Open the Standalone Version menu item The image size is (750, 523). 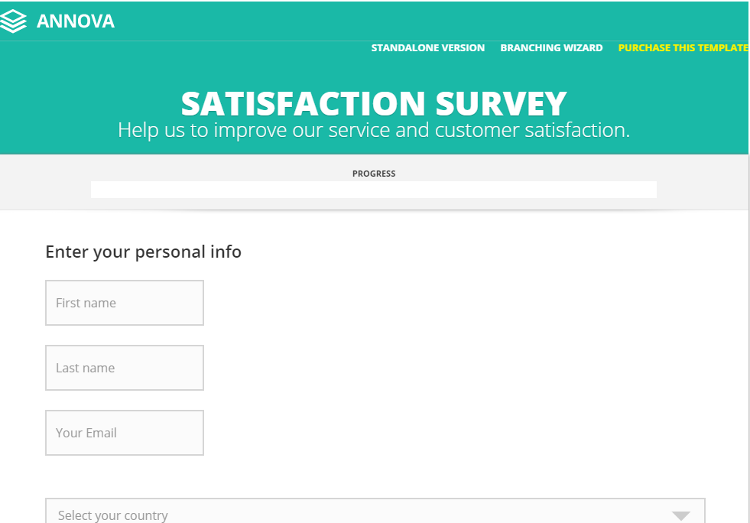[428, 48]
